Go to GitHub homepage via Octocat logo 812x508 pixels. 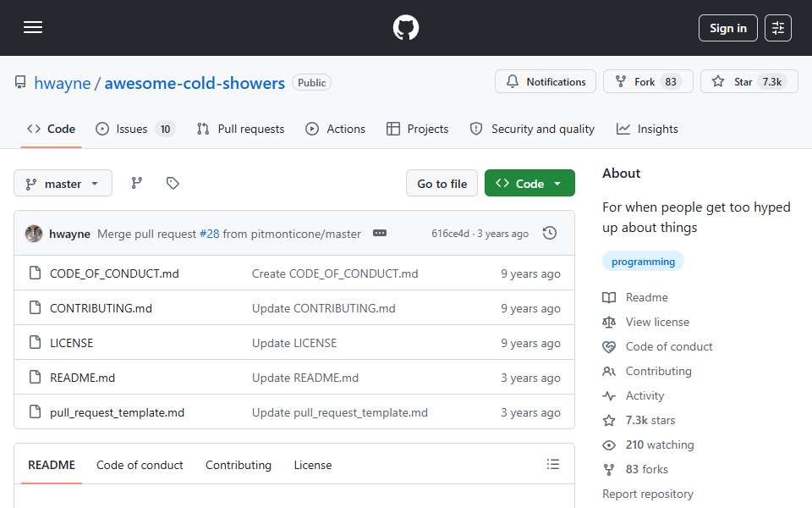[x=405, y=27]
